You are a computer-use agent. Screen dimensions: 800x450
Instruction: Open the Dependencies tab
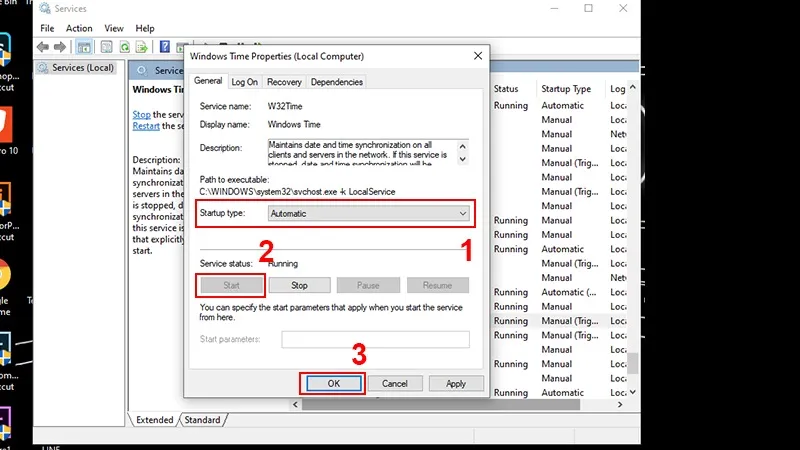coord(337,82)
